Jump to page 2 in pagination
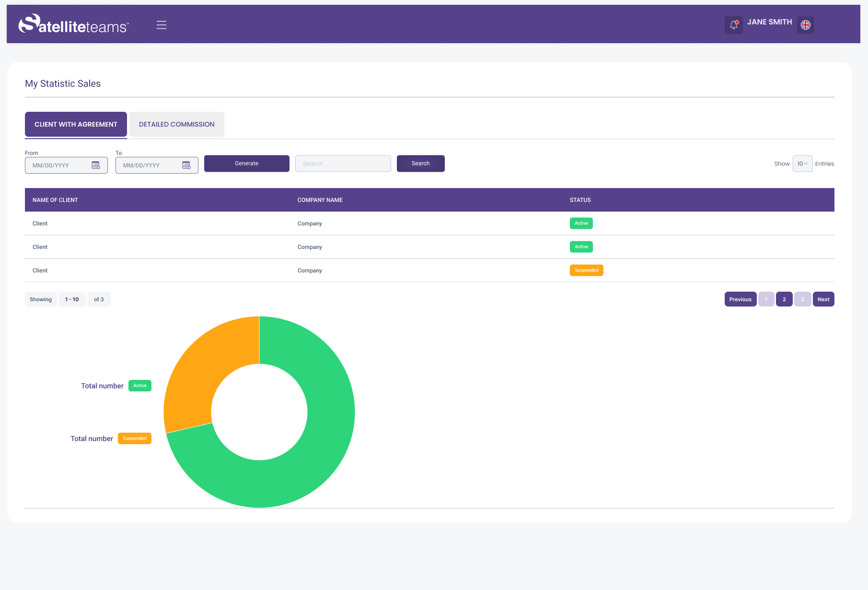 [784, 299]
